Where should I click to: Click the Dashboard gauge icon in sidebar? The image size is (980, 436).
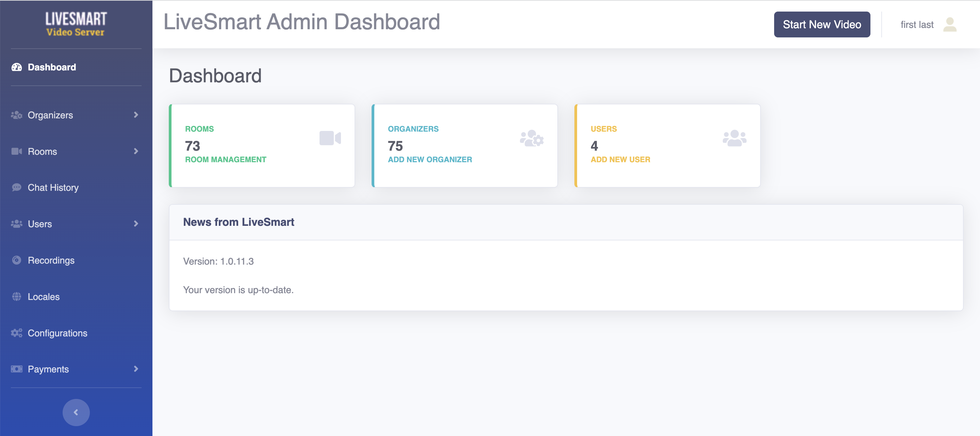point(16,67)
